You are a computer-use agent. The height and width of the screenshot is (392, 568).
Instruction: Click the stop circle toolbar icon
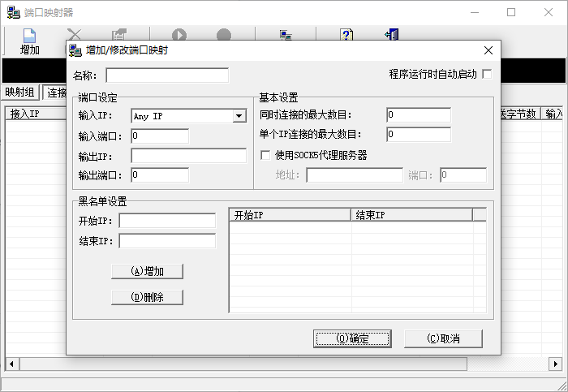[223, 35]
